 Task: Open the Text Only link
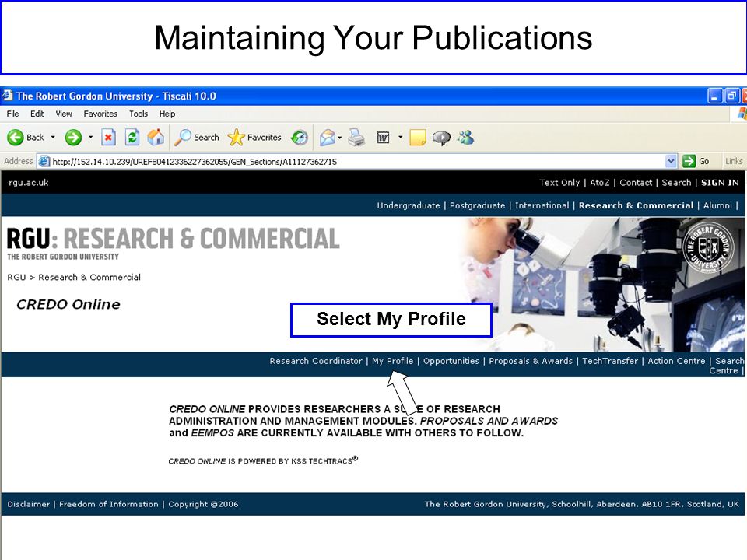pos(559,183)
